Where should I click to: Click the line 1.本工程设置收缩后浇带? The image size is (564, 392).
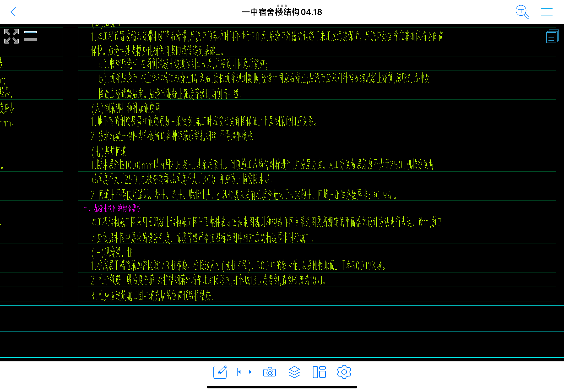[267, 36]
